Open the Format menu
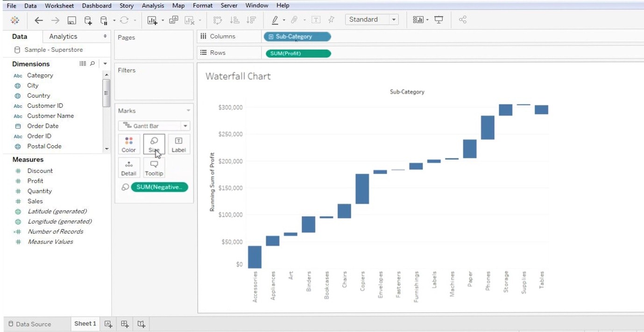Viewport: 644px width, 332px height. click(203, 6)
